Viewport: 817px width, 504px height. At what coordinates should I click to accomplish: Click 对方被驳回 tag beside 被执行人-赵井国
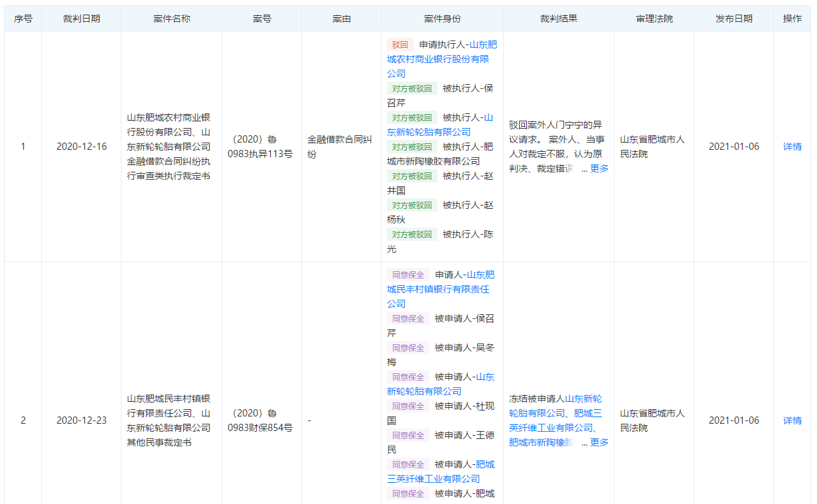point(412,176)
